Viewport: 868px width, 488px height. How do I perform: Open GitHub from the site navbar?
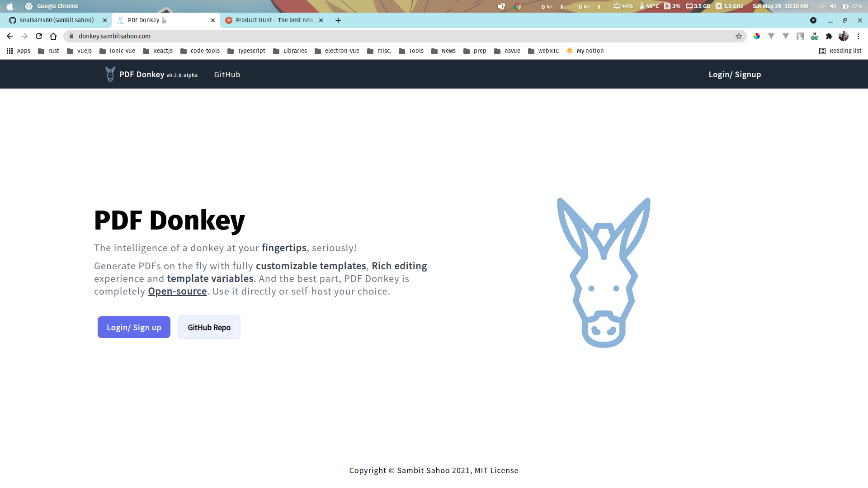pyautogui.click(x=227, y=74)
